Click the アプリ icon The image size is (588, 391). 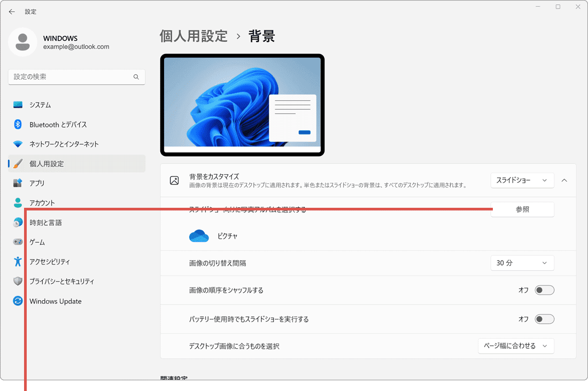pos(18,183)
